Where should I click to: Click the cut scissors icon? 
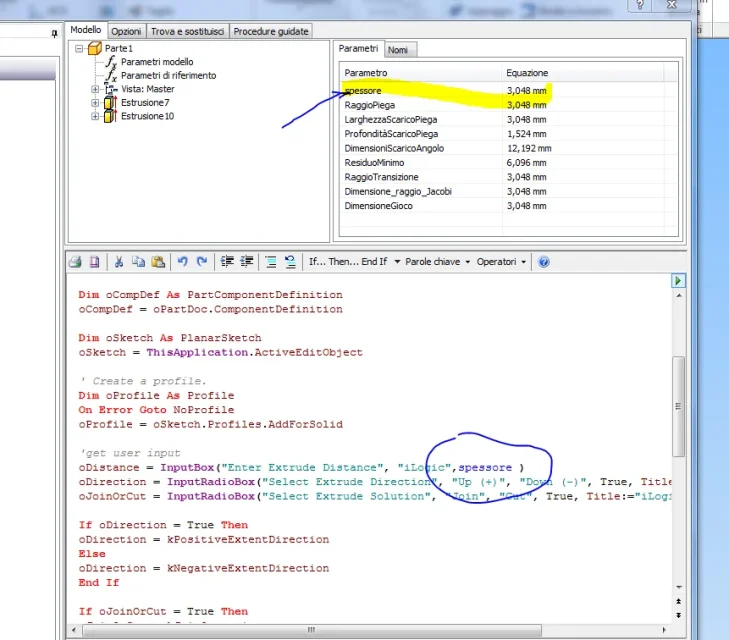(119, 262)
